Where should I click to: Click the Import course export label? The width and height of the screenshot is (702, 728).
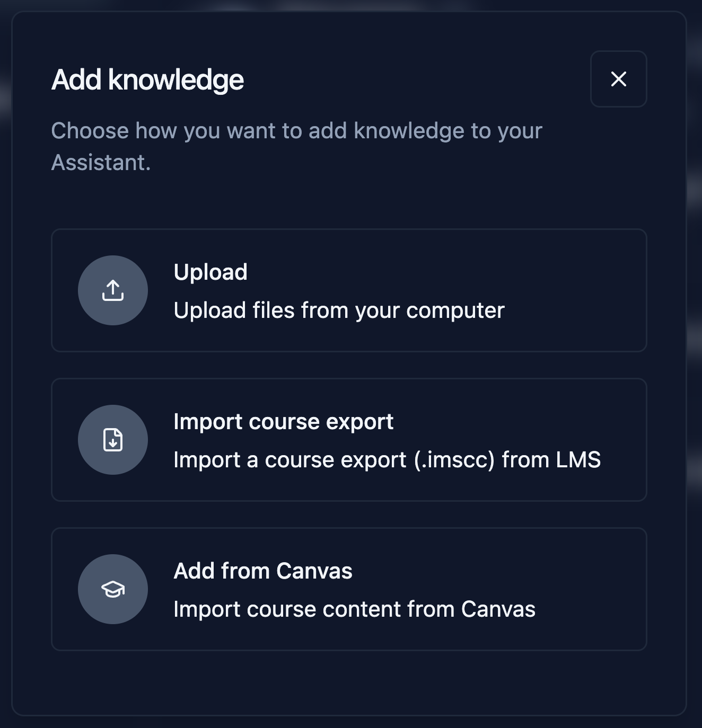[x=284, y=421]
